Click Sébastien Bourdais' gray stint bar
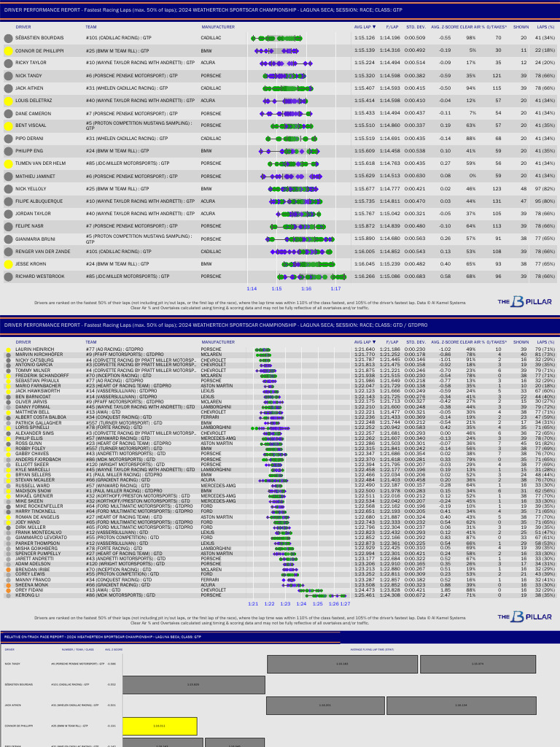The height and width of the screenshot is (747, 560). click(x=193, y=685)
